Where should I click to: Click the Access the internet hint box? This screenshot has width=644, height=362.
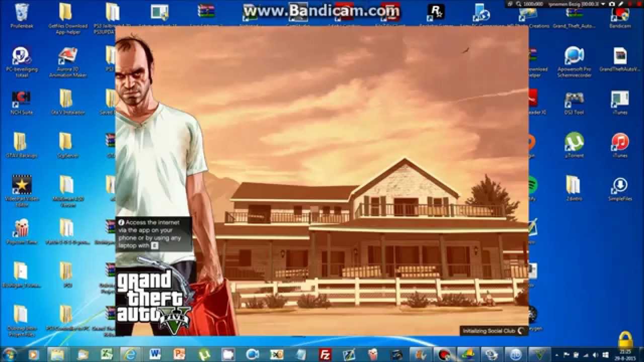(x=154, y=234)
